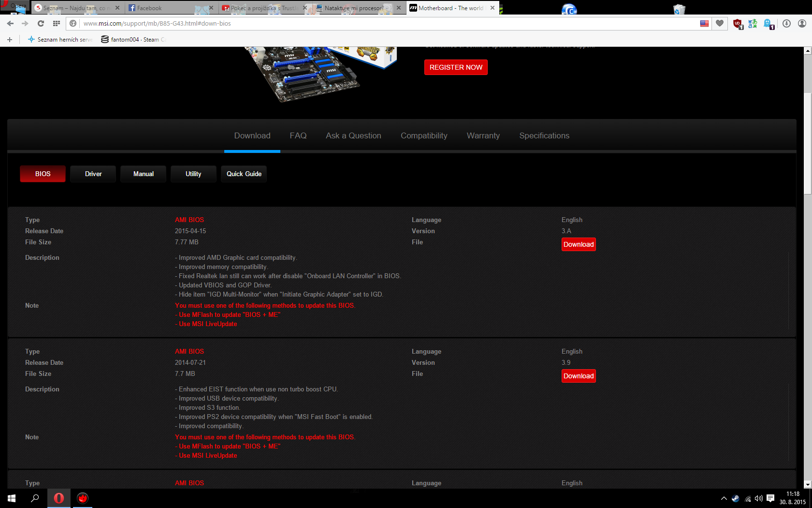Click the taskbar clock showing 11:18
This screenshot has width=812, height=508.
[793, 498]
